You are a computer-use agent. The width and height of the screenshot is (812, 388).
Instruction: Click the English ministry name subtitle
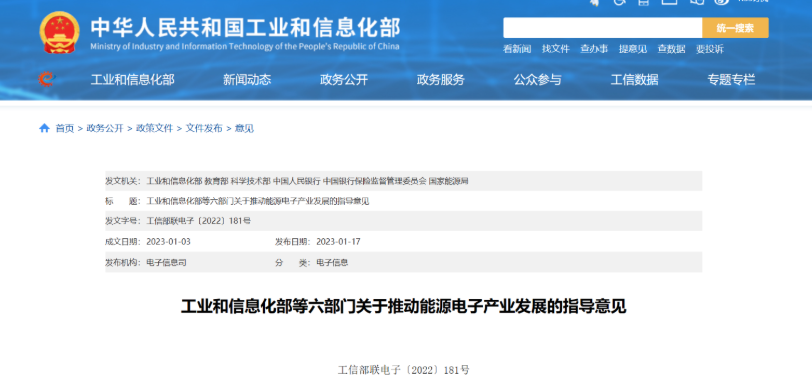pos(245,47)
